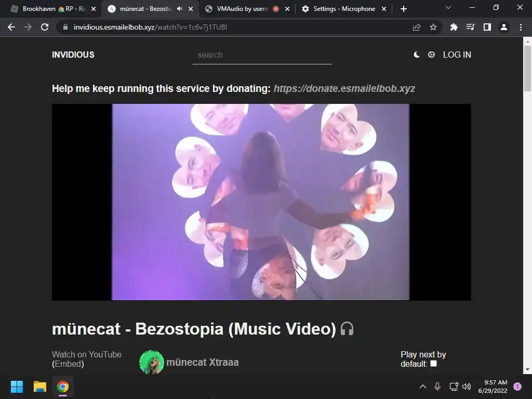Open the donate.esmailelbob.xyz link
This screenshot has width=532, height=399.
point(344,88)
